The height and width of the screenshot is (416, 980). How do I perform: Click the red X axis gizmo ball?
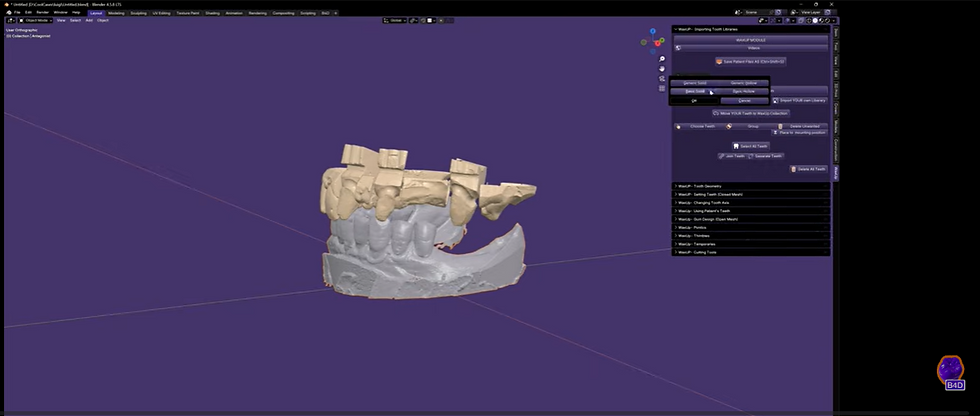point(658,43)
